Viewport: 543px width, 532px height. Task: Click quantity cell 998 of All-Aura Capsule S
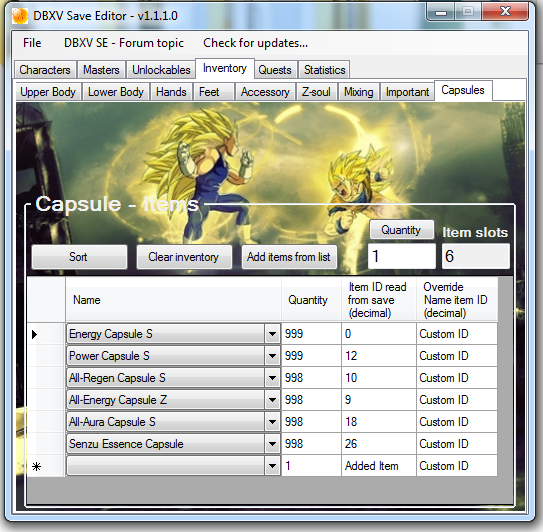(x=311, y=422)
